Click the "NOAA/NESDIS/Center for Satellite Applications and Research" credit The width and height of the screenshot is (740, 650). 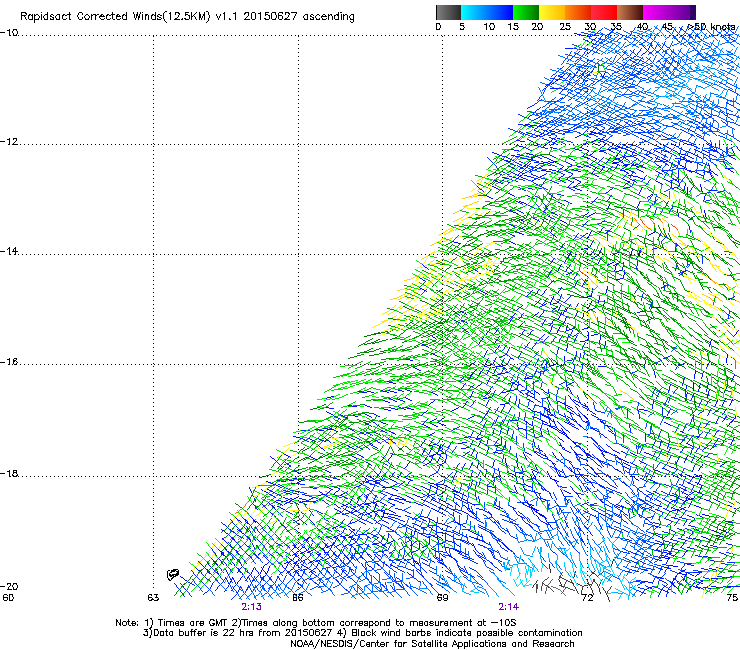coord(432,644)
